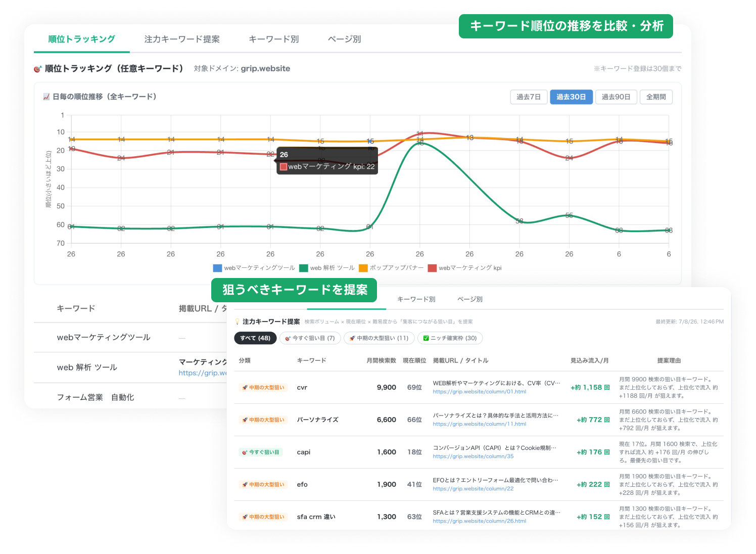Viewport: 756px width, 554px height.
Task: Switch to 注力キーワード提案 tab
Action: coord(182,39)
